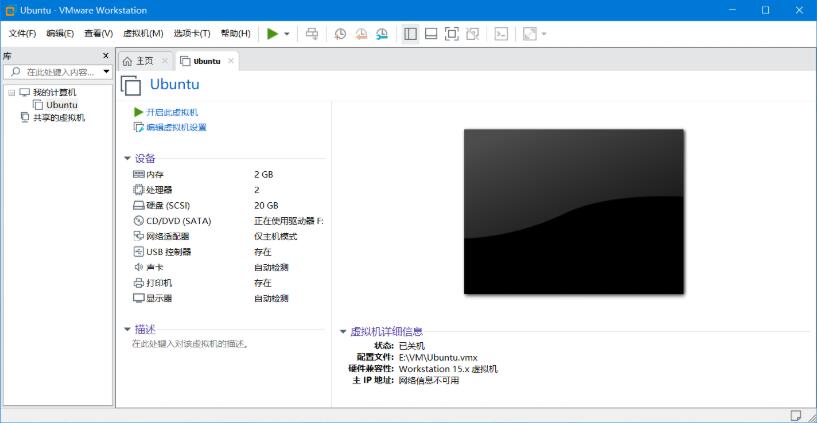Click the 20 GB hard disk value

266,205
